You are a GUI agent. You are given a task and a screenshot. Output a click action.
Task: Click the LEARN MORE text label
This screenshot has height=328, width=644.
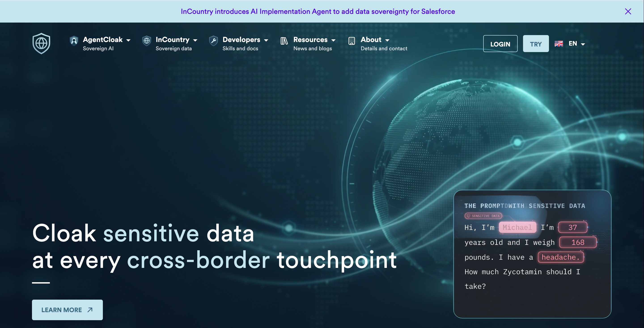61,310
